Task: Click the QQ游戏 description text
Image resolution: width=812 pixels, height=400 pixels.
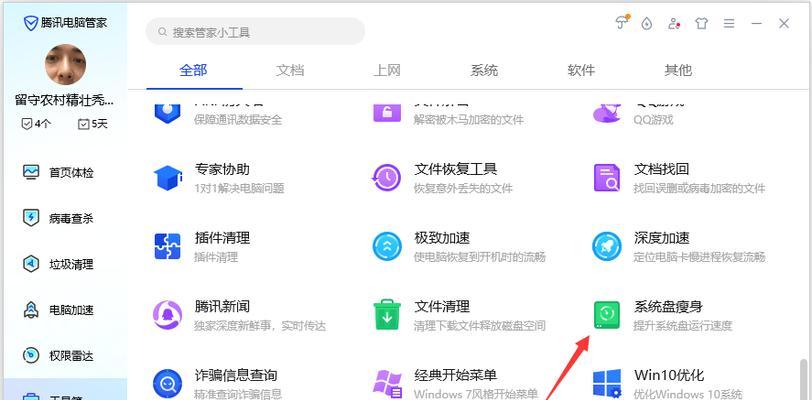Action: pos(653,120)
